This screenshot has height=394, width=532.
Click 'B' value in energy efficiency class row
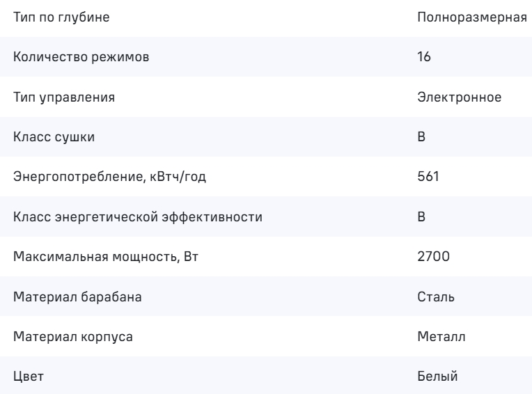tap(421, 218)
